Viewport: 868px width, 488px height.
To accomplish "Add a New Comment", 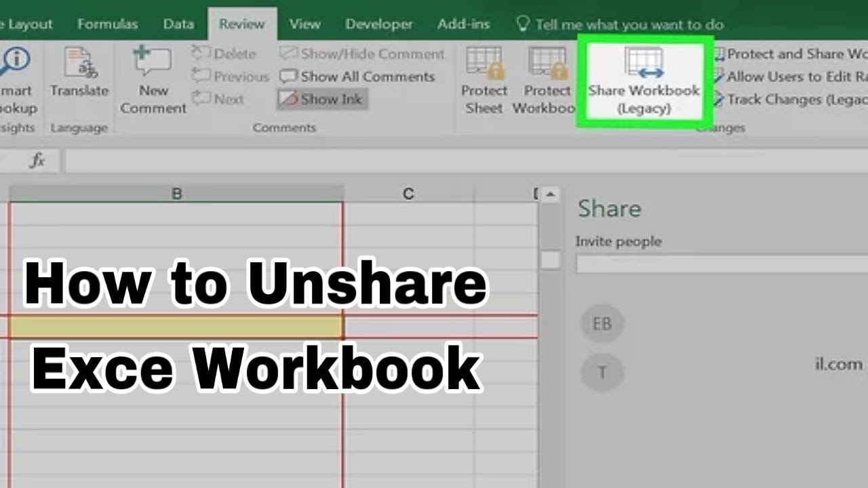I will (x=153, y=80).
